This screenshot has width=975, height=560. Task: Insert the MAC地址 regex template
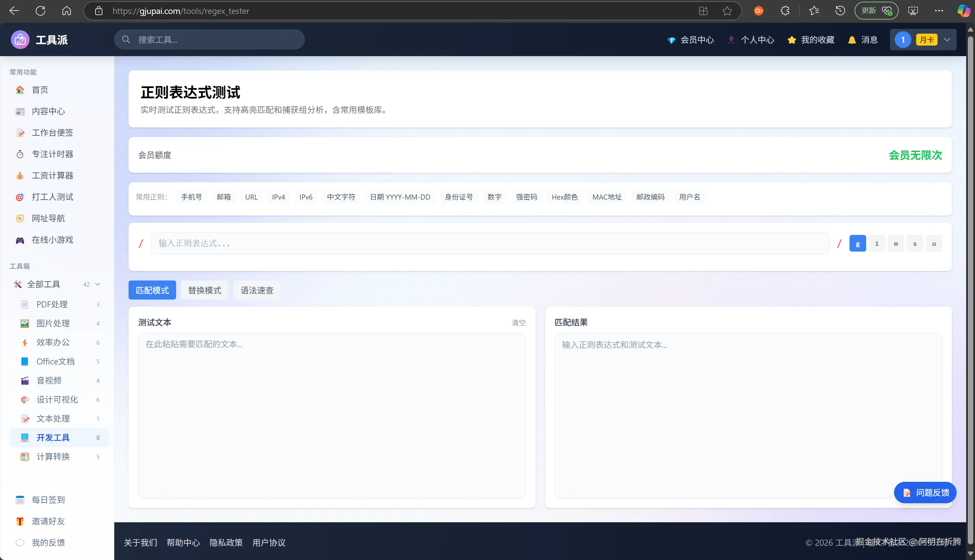click(x=607, y=197)
